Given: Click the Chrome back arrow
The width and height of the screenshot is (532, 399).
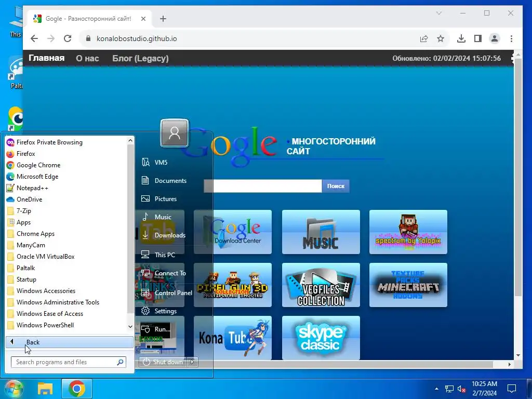Looking at the screenshot, I should pos(34,38).
